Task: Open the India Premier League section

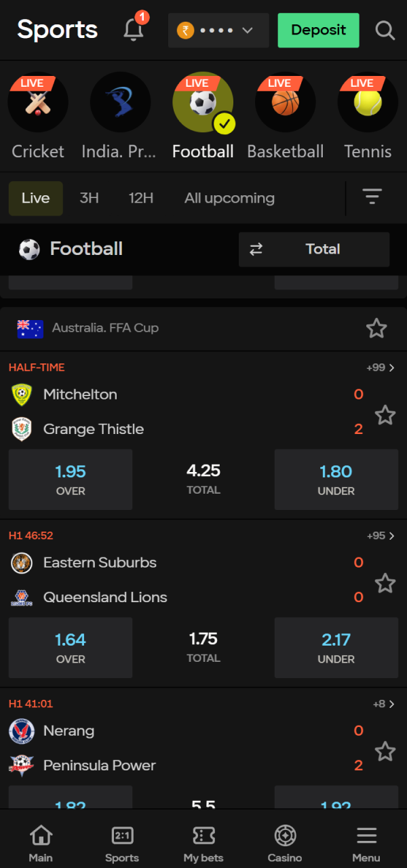Action: click(120, 102)
